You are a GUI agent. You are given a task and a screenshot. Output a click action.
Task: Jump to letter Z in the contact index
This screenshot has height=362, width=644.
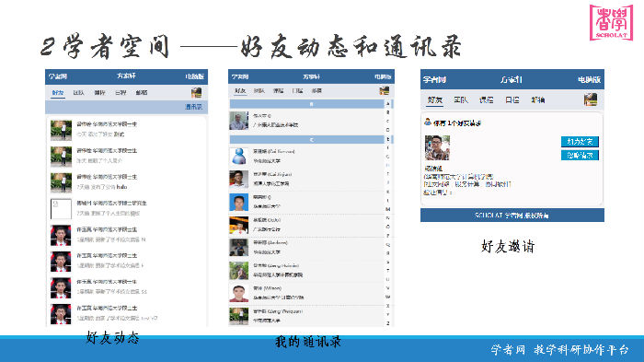(387, 323)
